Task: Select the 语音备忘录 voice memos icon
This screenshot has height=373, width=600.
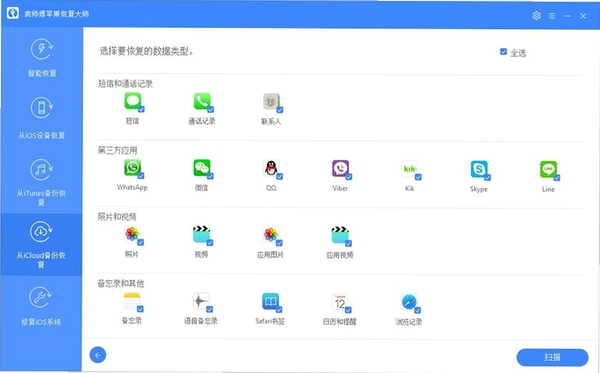Action: 201,301
